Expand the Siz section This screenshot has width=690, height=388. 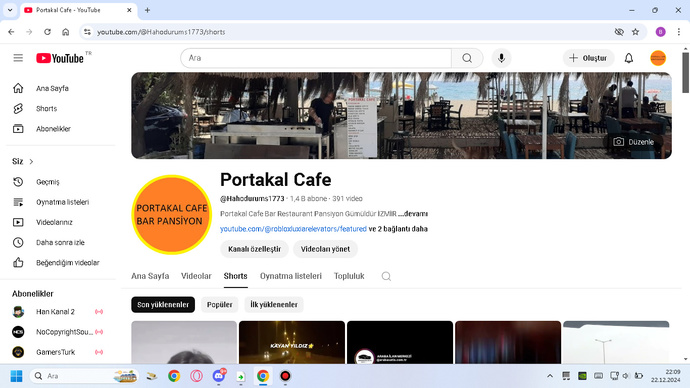click(x=23, y=161)
